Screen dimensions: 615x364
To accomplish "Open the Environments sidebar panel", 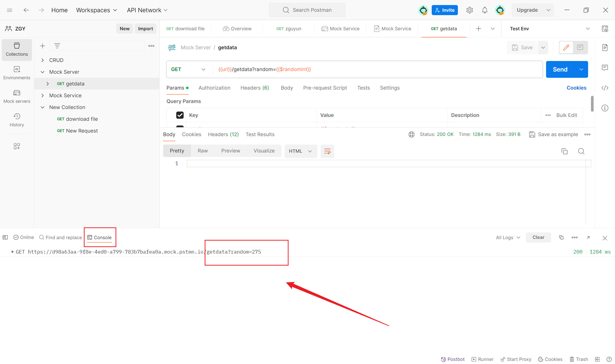I will [17, 73].
